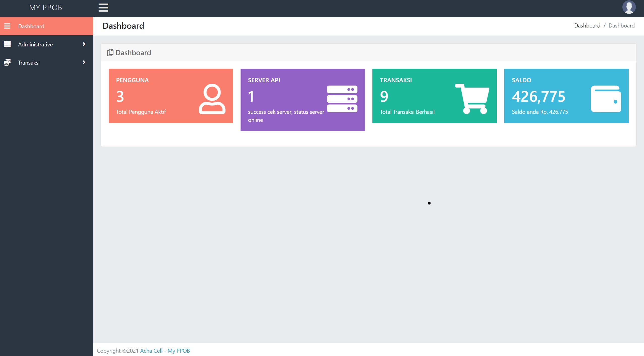Open the user avatar profile menu
Image resolution: width=644 pixels, height=356 pixels.
coord(629,7)
